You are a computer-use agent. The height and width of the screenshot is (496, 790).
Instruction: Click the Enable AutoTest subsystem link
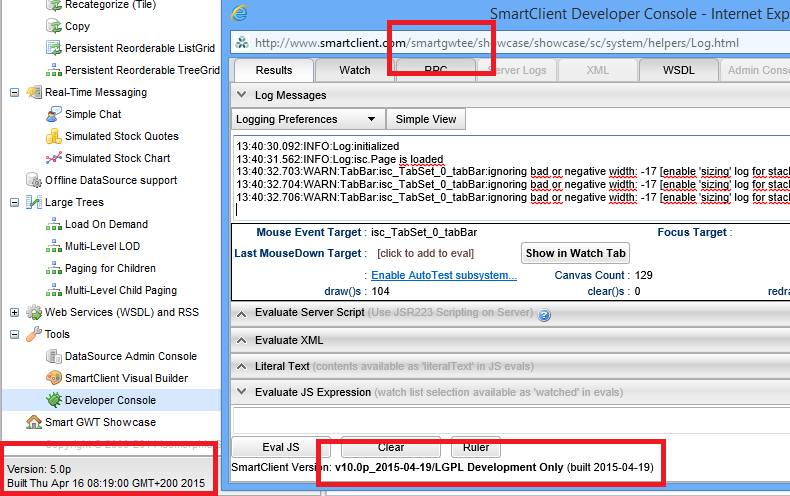[x=443, y=275]
